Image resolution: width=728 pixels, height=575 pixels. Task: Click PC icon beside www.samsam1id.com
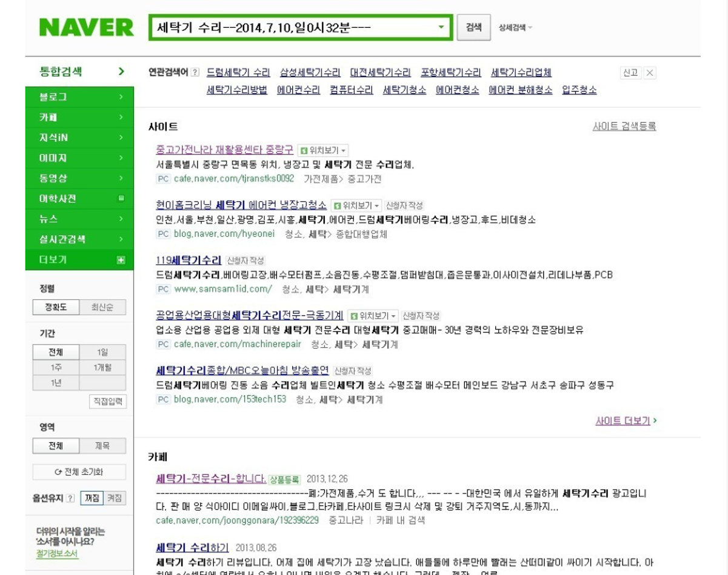coord(163,289)
